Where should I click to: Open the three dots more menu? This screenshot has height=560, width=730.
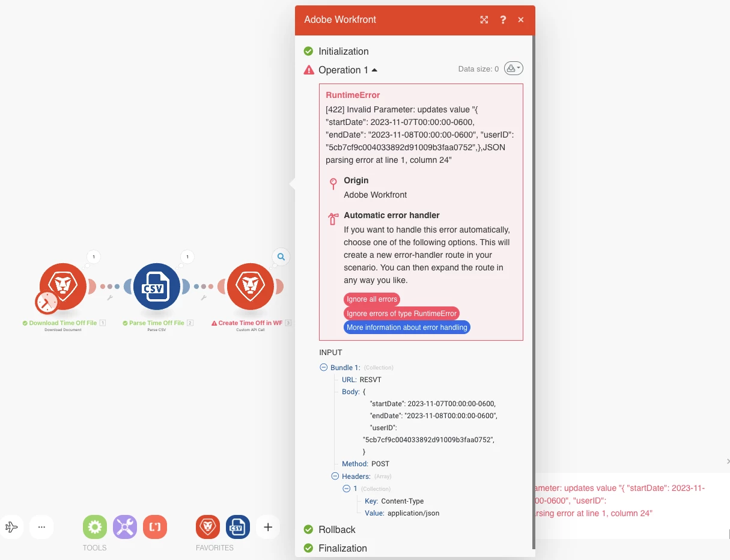41,528
